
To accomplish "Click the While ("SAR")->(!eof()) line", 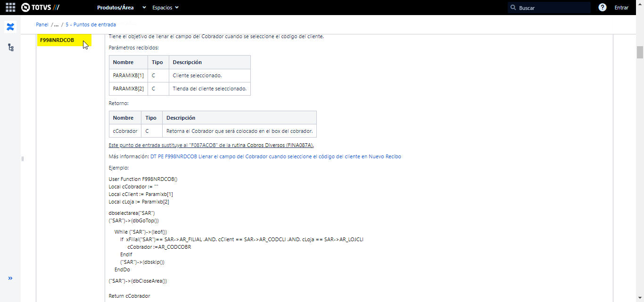I will (x=141, y=232).
